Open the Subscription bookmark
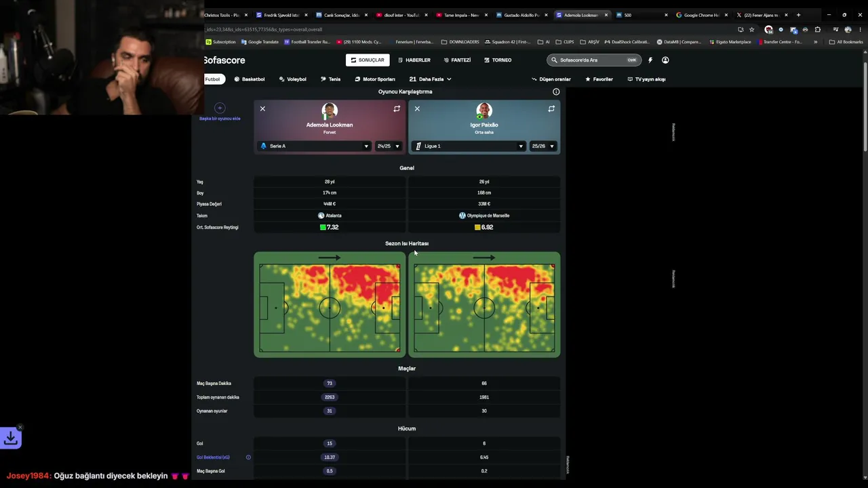This screenshot has width=868, height=488. pyautogui.click(x=221, y=42)
